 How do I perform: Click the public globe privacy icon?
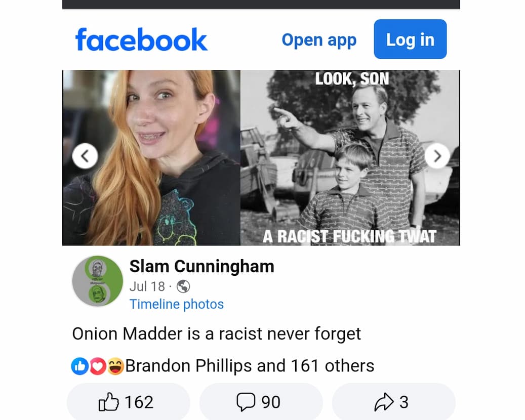(x=183, y=287)
